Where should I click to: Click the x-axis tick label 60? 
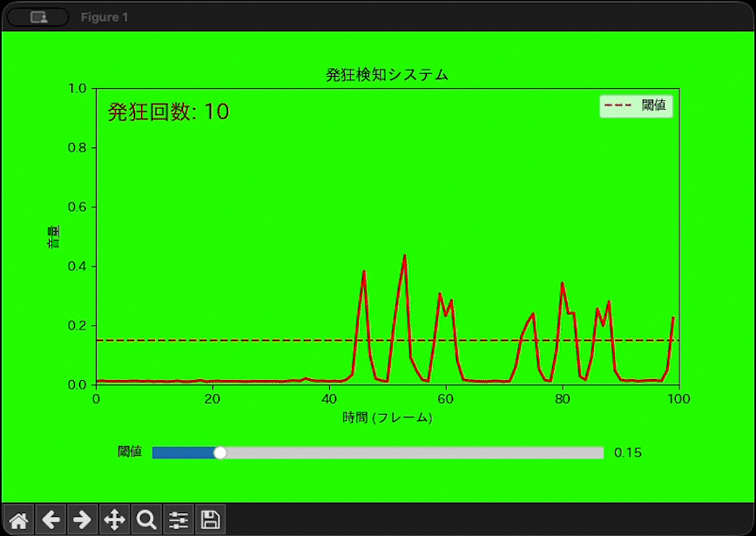click(x=446, y=399)
